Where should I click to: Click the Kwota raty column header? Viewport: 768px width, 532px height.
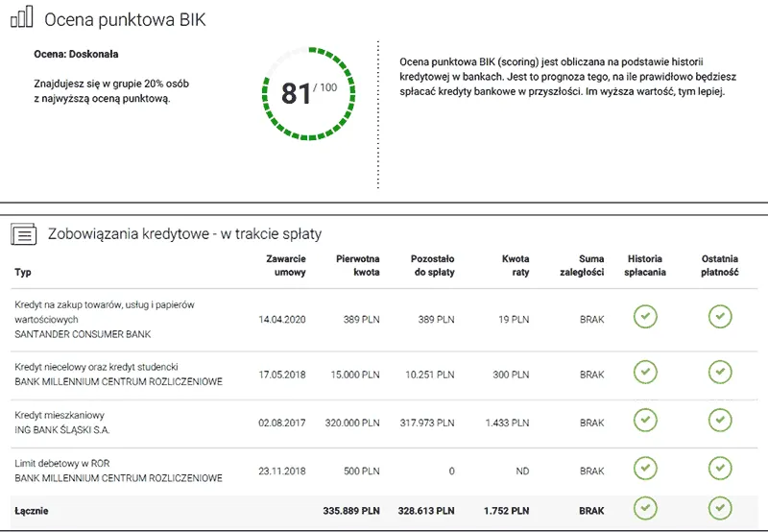pos(515,265)
